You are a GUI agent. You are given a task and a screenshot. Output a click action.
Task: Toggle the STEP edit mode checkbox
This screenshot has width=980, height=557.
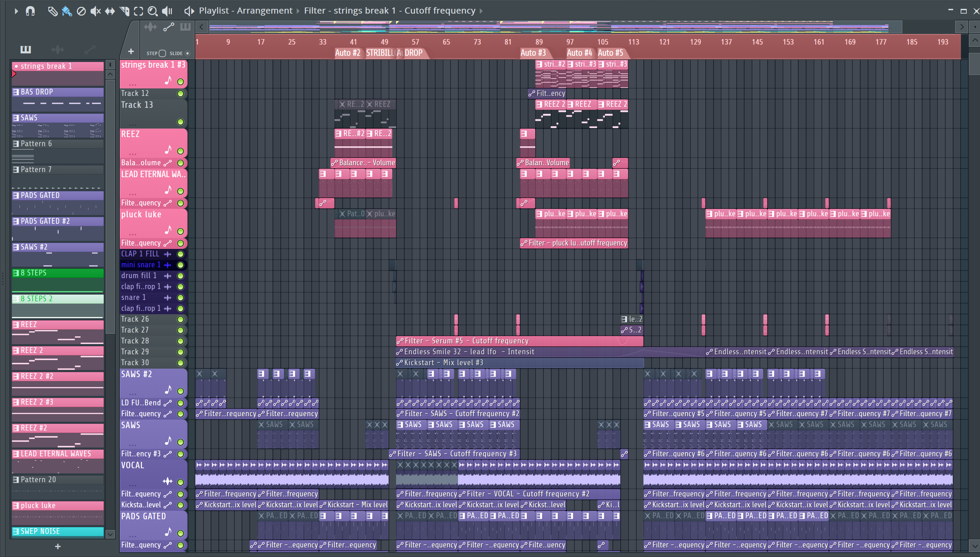162,53
